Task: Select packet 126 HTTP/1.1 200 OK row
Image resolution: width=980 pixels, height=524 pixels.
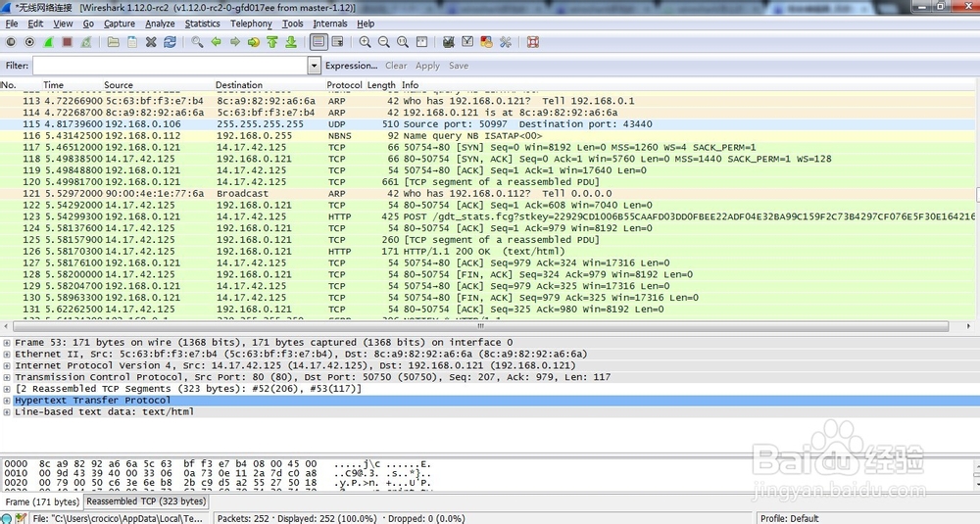Action: [x=487, y=252]
